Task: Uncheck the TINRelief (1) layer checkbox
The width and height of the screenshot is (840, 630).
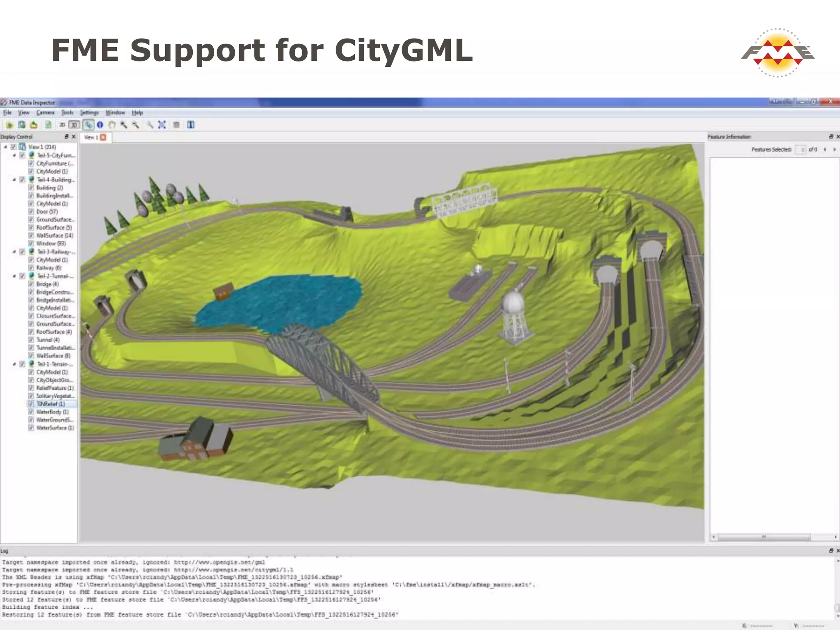Action: click(x=31, y=404)
